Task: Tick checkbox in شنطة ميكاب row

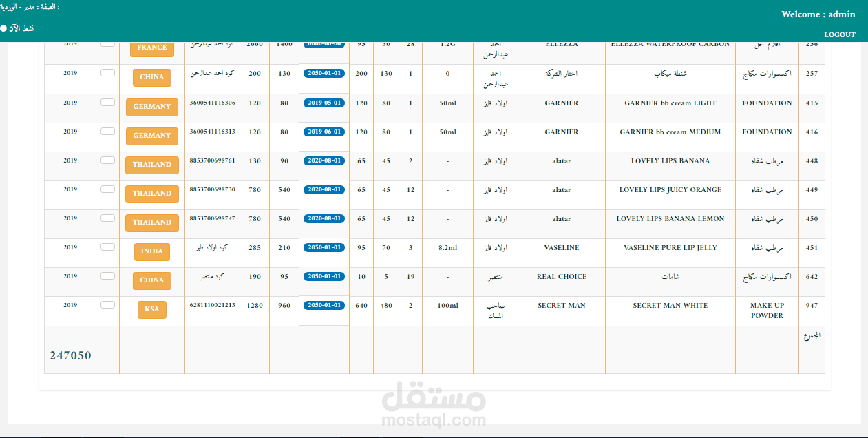Action: point(107,72)
